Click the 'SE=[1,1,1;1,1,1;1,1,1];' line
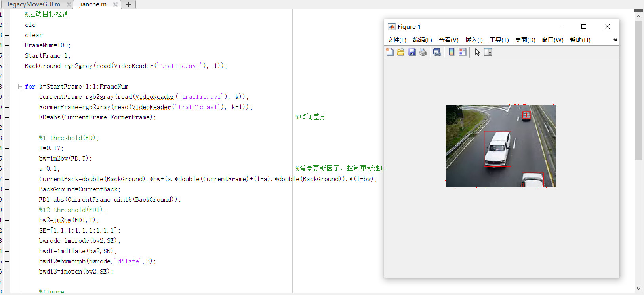Image resolution: width=644 pixels, height=295 pixels. (80, 231)
